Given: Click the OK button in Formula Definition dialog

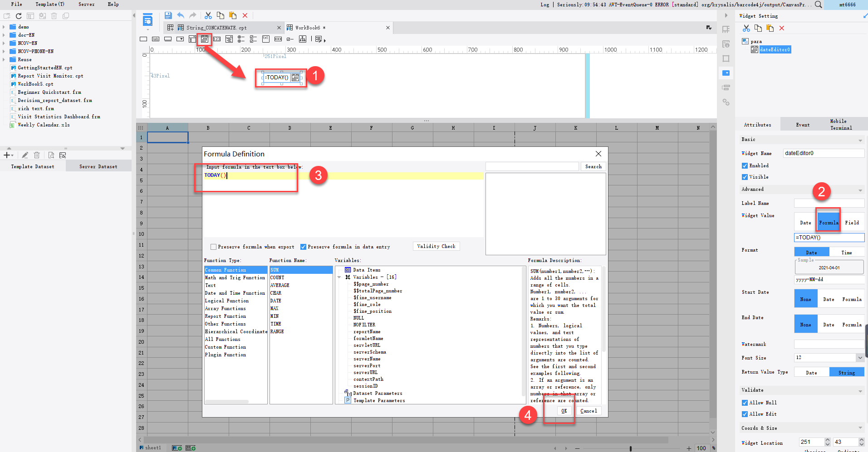Looking at the screenshot, I should (x=564, y=411).
